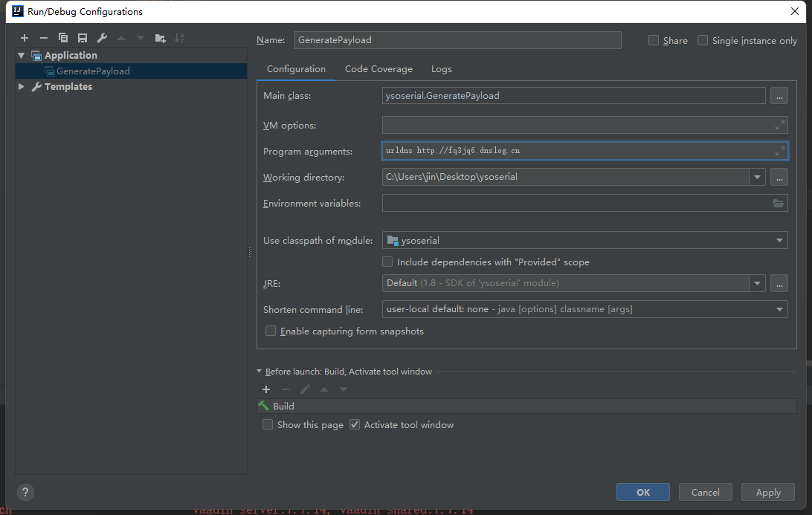812x515 pixels.
Task: Remove the selected configuration with minus icon
Action: coord(43,38)
